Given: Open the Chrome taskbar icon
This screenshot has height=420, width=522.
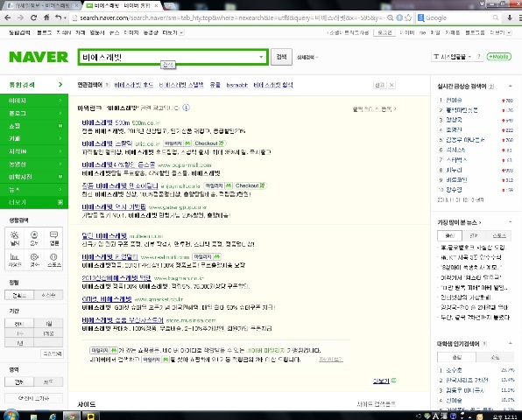Looking at the screenshot, I should pos(71,416).
